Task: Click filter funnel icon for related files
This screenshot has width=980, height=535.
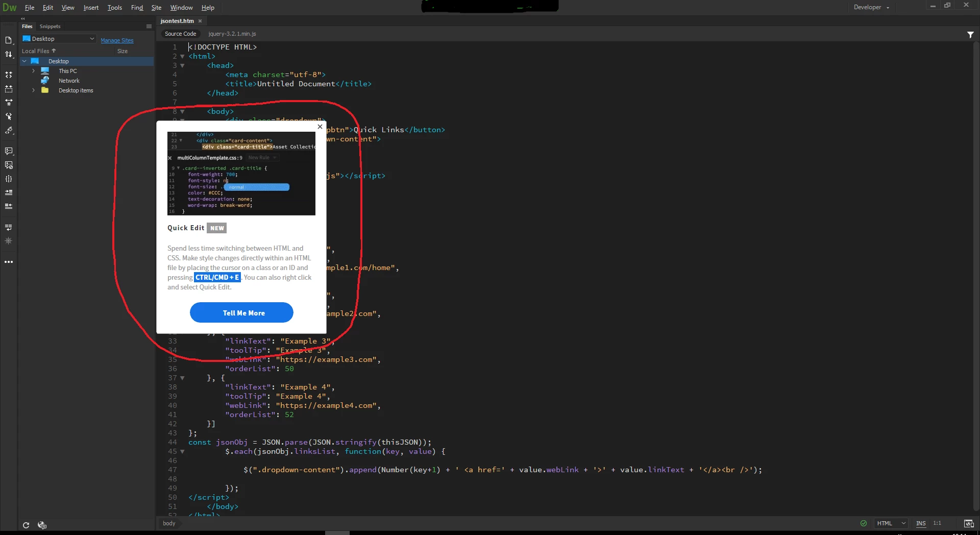Action: click(x=970, y=34)
